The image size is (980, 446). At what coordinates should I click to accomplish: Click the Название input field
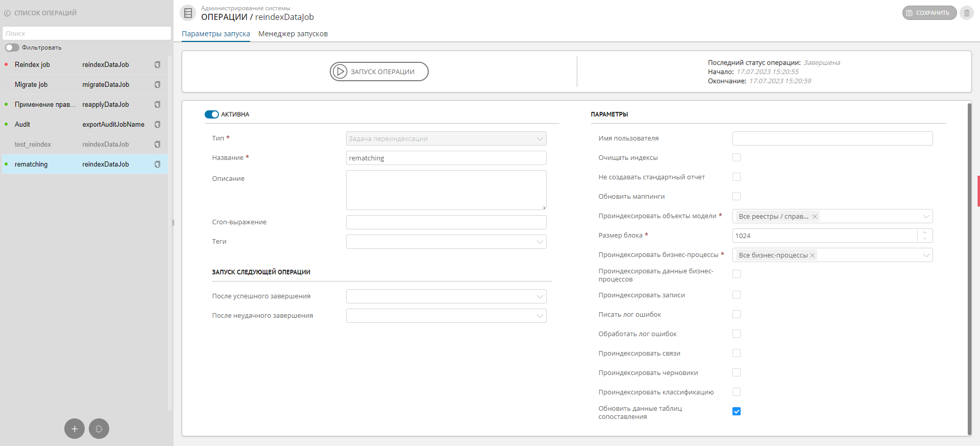(446, 158)
